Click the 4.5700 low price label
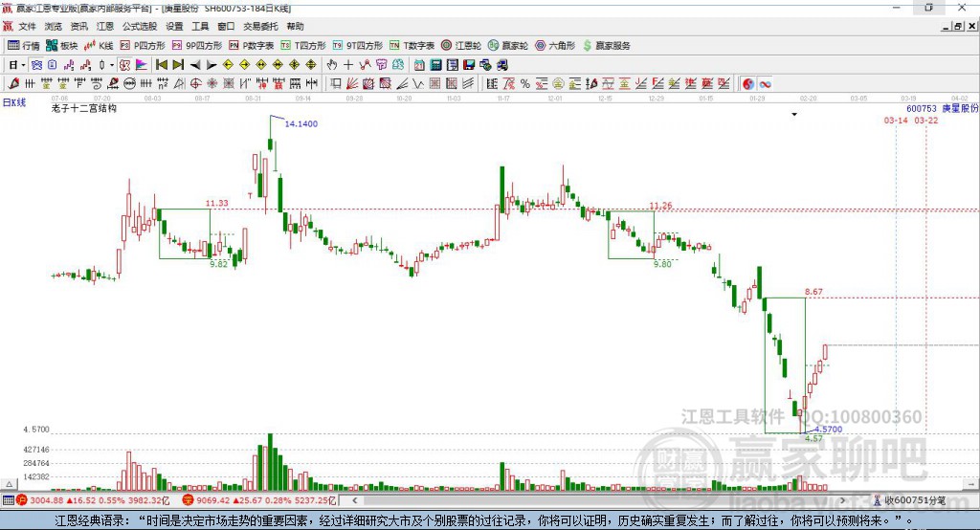The width and height of the screenshot is (980, 530). coord(828,430)
